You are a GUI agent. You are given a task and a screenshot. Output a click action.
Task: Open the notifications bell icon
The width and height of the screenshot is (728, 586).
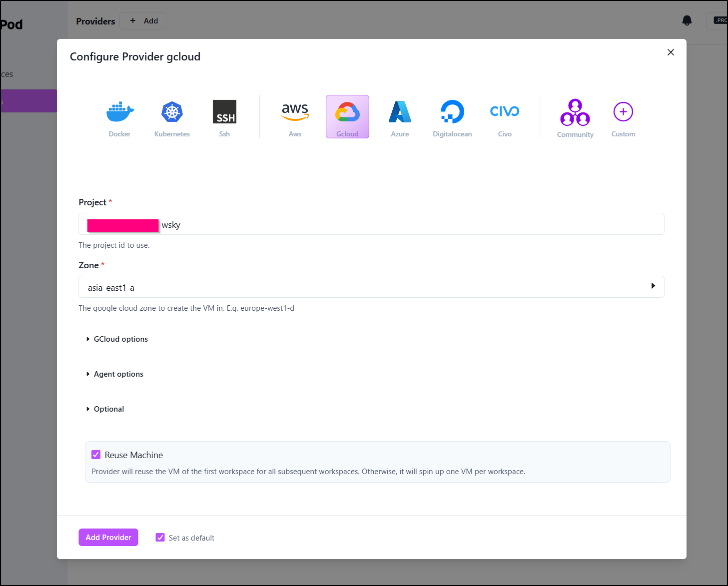(x=687, y=20)
